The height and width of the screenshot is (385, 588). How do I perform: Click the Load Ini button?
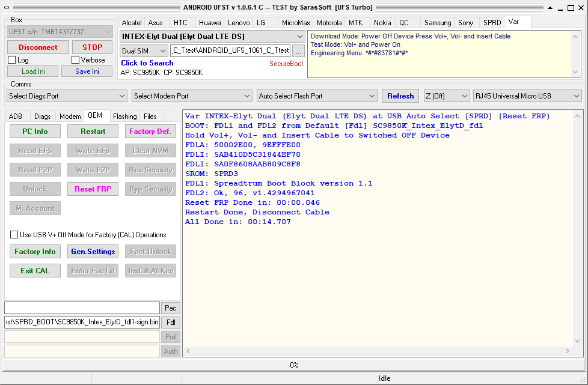pos(33,71)
